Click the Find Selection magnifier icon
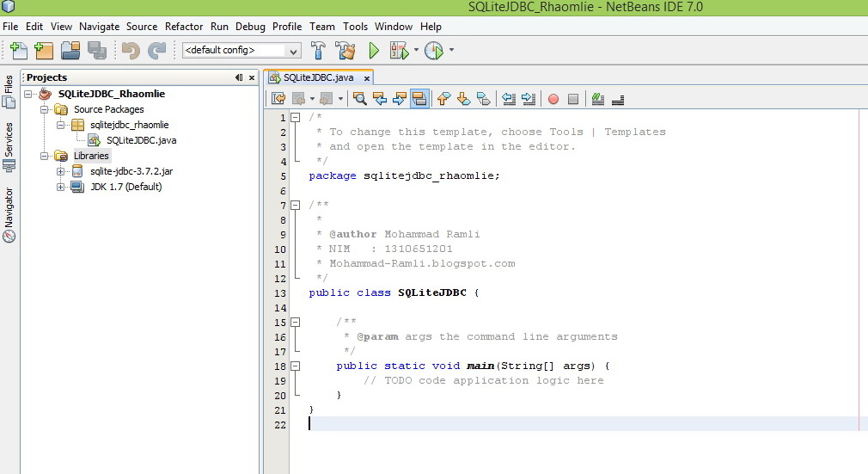Screen dimensions: 868x474 coord(360,99)
